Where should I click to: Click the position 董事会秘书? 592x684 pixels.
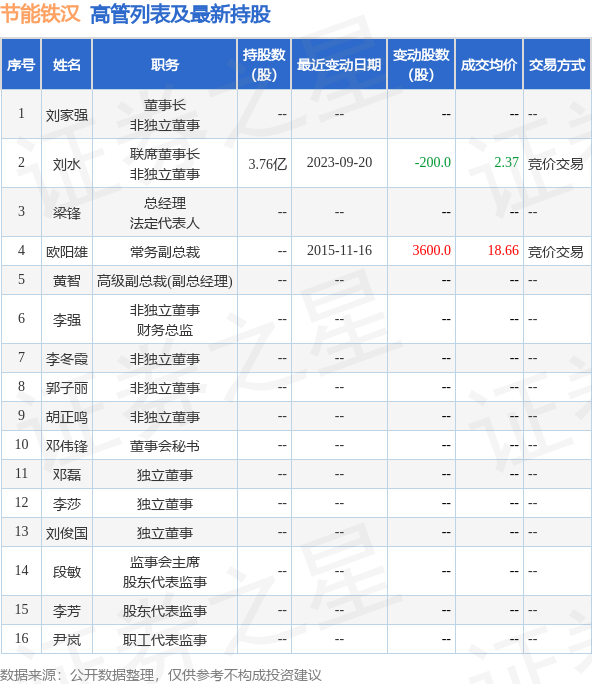(x=164, y=445)
